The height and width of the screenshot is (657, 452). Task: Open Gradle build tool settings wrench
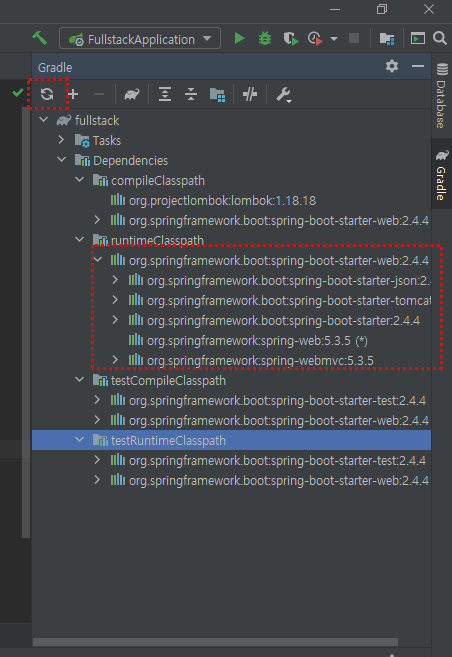pyautogui.click(x=284, y=95)
